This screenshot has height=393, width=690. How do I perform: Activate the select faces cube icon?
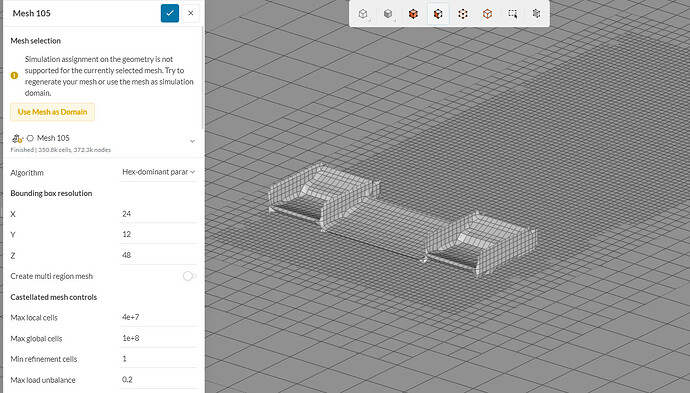[438, 14]
